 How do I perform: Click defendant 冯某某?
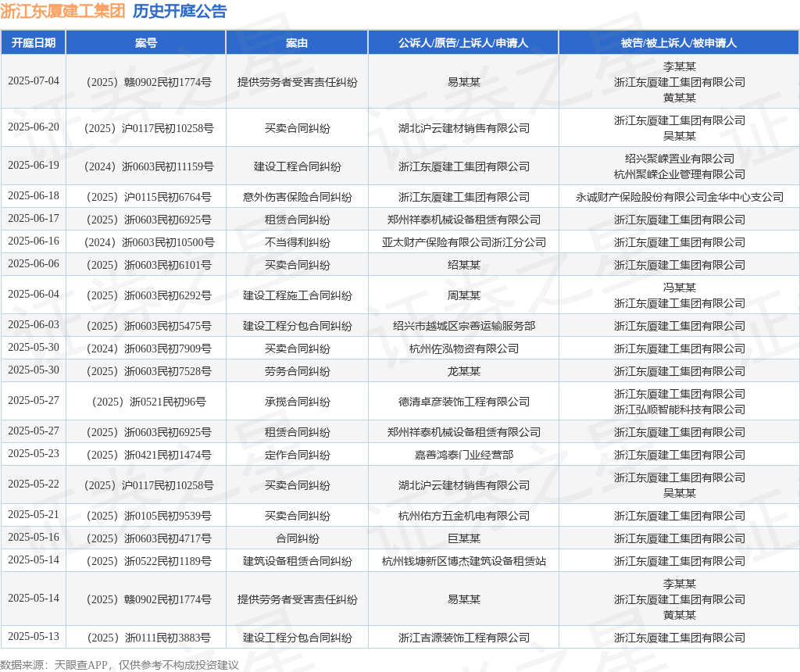[x=679, y=288]
